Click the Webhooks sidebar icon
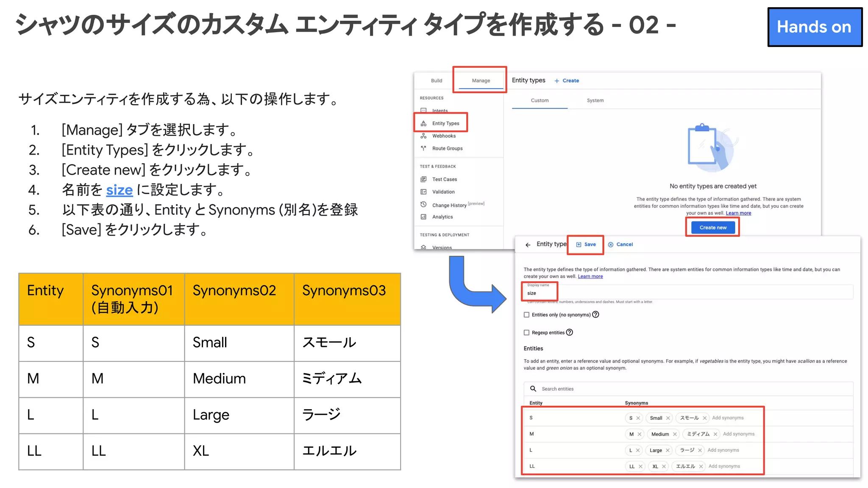The width and height of the screenshot is (868, 488). pos(423,136)
